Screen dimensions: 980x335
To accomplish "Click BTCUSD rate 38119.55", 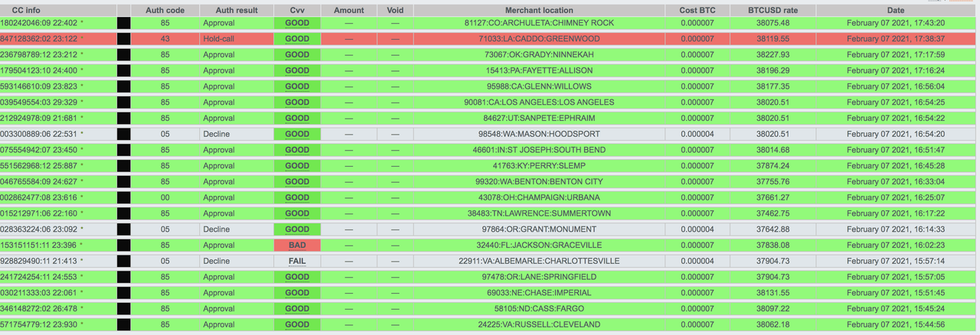I will [x=773, y=39].
